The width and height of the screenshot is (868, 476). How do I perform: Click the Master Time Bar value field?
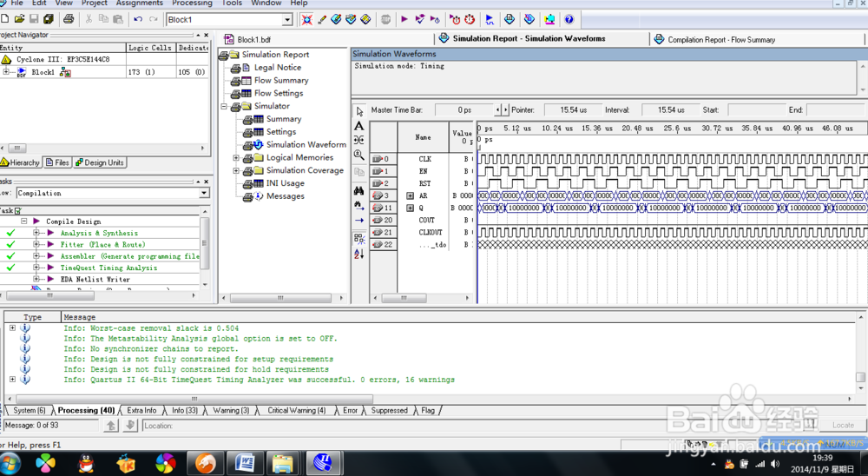click(464, 110)
